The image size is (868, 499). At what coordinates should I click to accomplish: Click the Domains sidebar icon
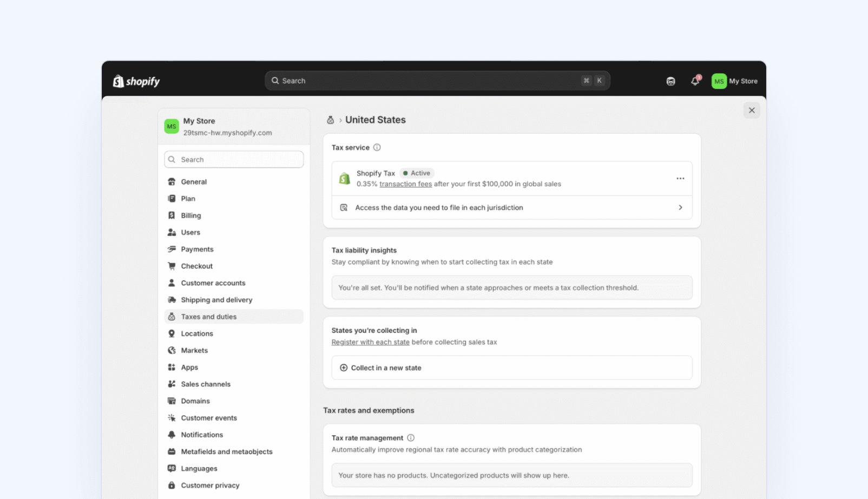pos(172,401)
